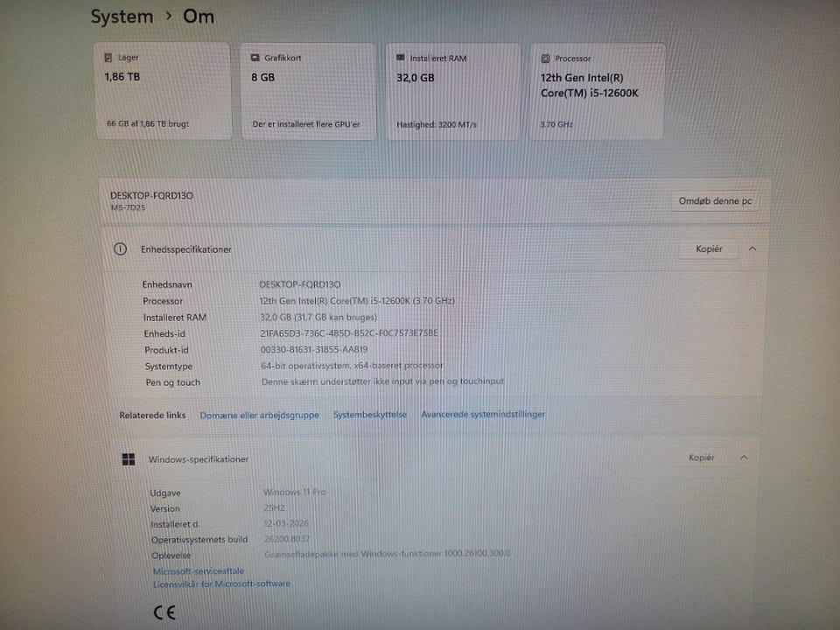Select the i5-12600K processor value row

(357, 301)
